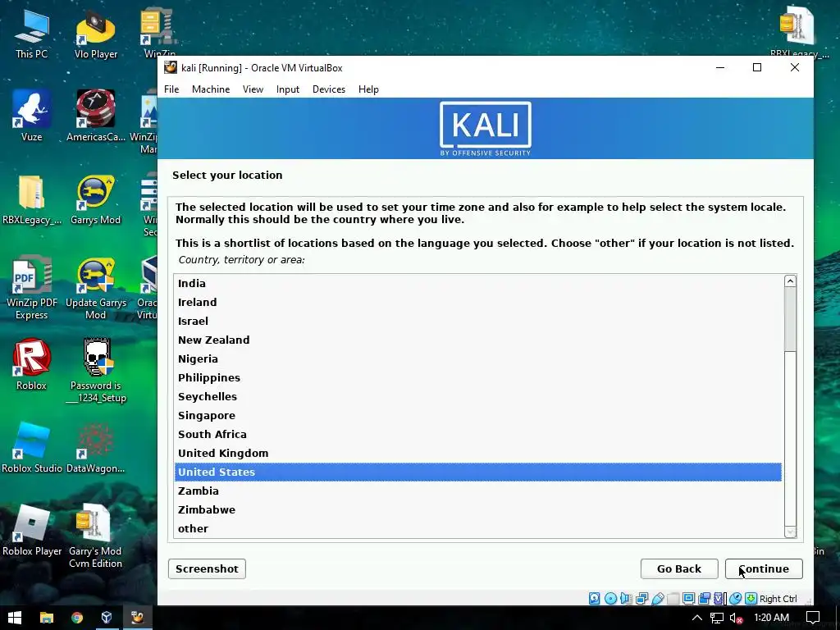
Task: Choose Seychelles from the country list
Action: (x=478, y=396)
